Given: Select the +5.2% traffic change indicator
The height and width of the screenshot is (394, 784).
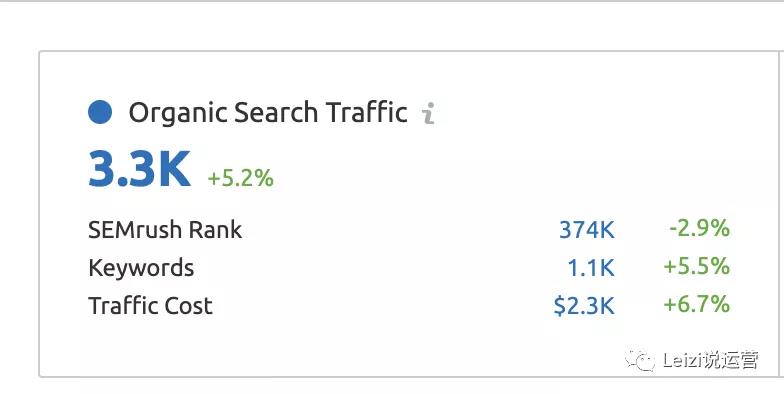Looking at the screenshot, I should click(240, 178).
